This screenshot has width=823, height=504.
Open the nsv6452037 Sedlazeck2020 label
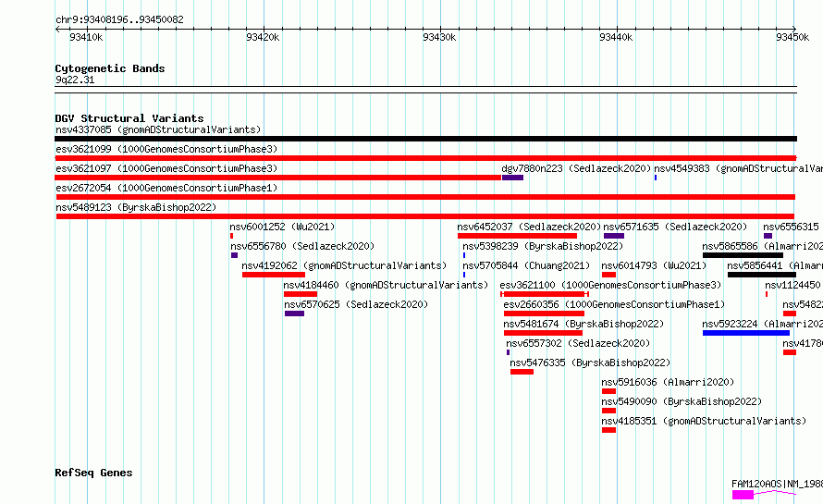pyautogui.click(x=529, y=227)
